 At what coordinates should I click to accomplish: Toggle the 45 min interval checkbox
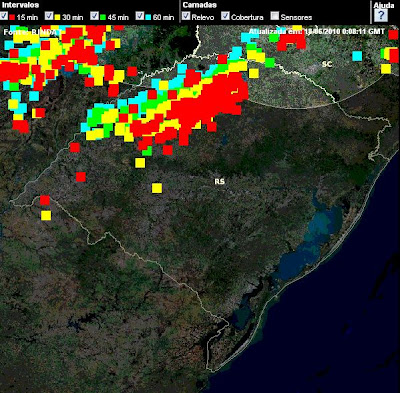95,16
